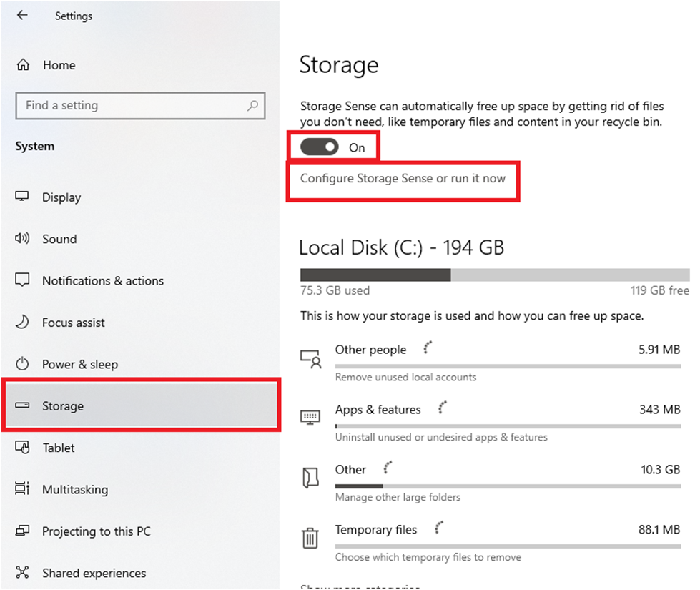Click the Focus assist moon icon
700x590 pixels.
pos(22,322)
